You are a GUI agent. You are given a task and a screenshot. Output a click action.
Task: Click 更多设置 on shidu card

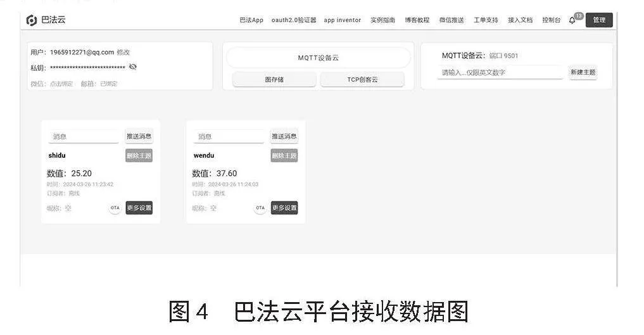(139, 208)
